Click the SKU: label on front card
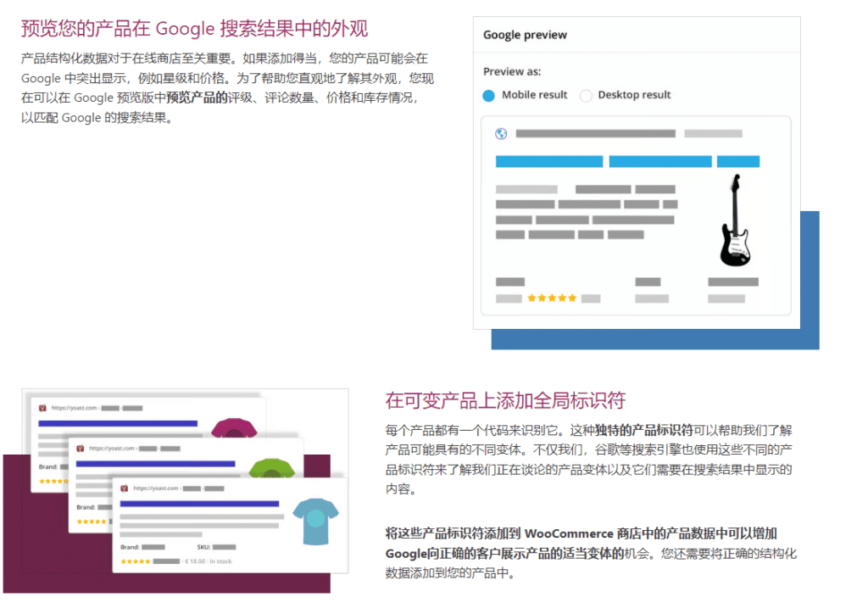This screenshot has height=614, width=868. 203,547
